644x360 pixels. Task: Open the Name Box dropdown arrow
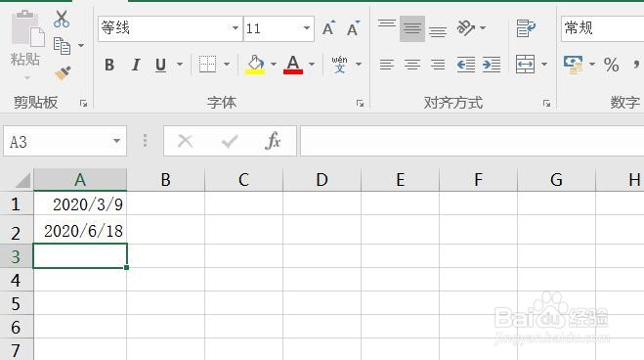[x=117, y=141]
